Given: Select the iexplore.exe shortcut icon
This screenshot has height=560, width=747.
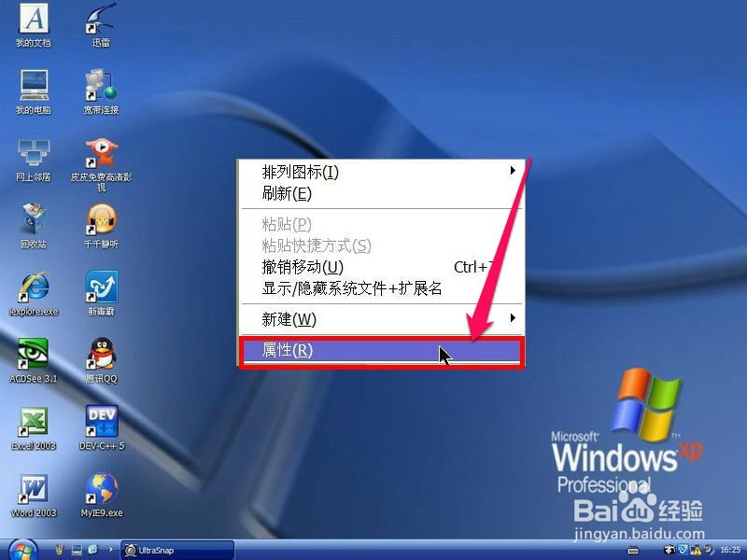Looking at the screenshot, I should coord(34,293).
